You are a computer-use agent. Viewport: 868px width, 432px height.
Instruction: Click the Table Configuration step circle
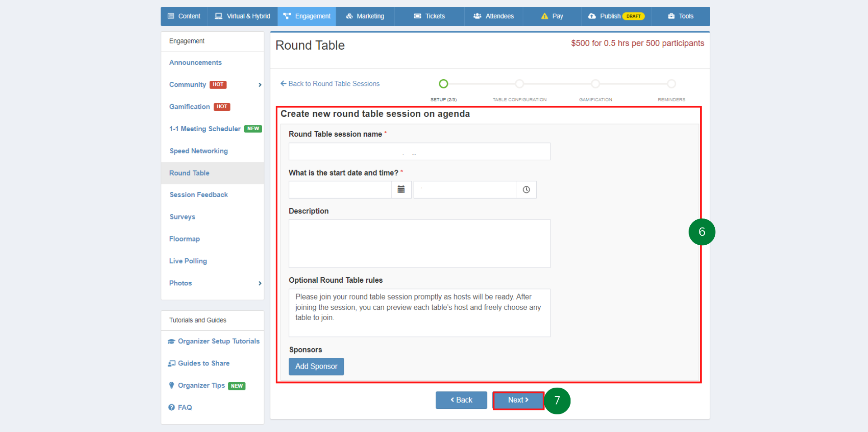click(x=519, y=84)
